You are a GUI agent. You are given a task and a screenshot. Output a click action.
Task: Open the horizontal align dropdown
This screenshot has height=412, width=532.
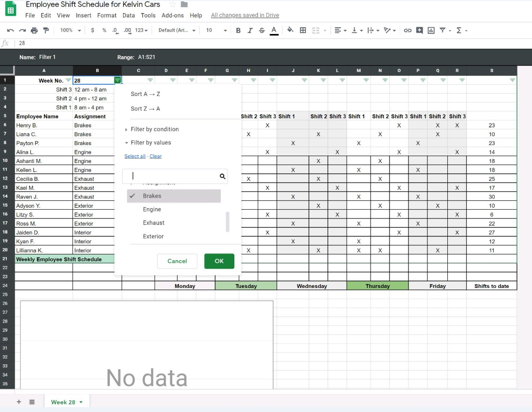(x=340, y=31)
